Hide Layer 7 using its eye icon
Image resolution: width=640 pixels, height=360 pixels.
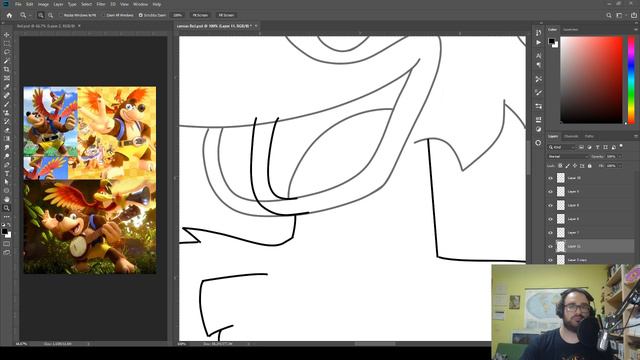(x=550, y=233)
